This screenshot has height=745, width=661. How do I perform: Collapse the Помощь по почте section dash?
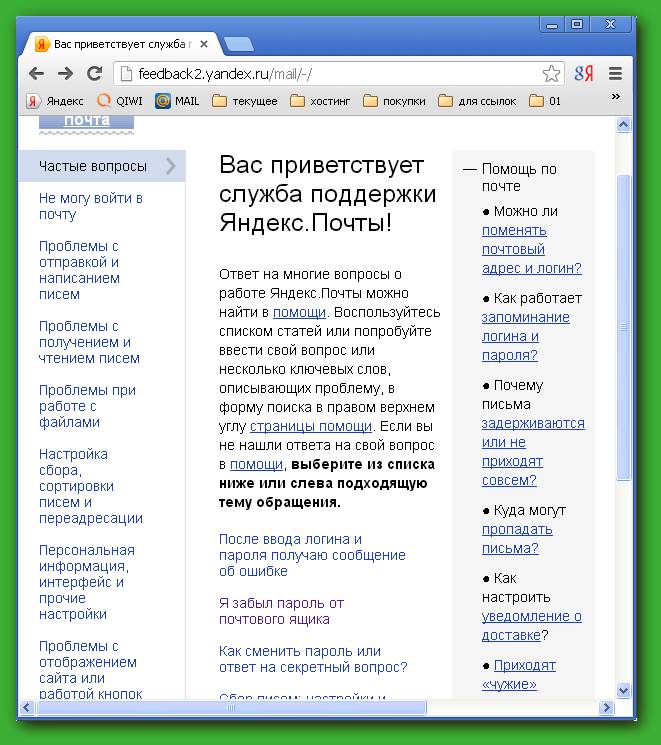469,169
